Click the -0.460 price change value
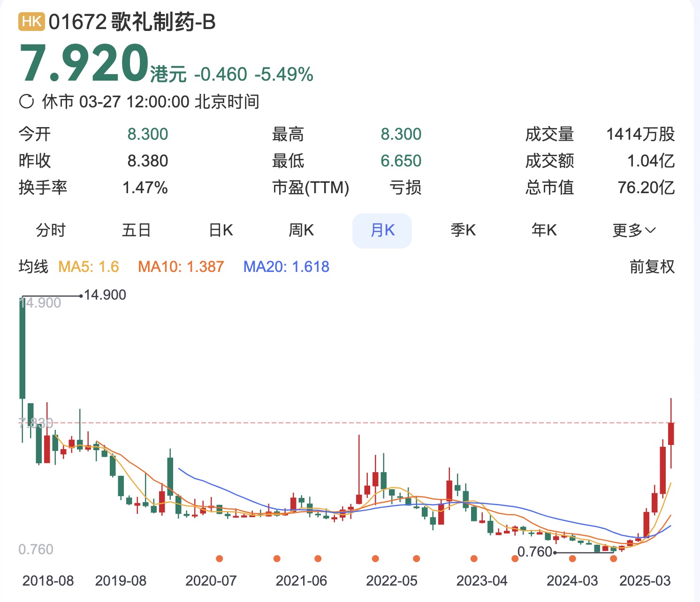The height and width of the screenshot is (602, 700). 220,75
